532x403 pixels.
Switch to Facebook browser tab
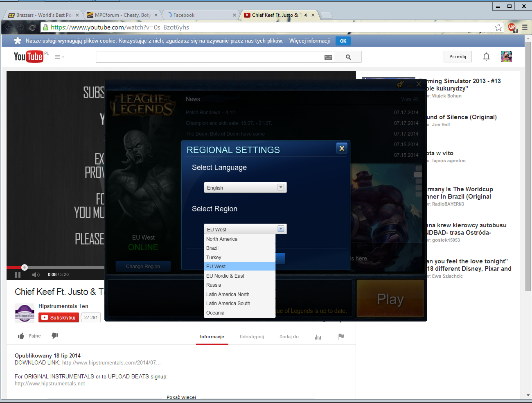(200, 15)
